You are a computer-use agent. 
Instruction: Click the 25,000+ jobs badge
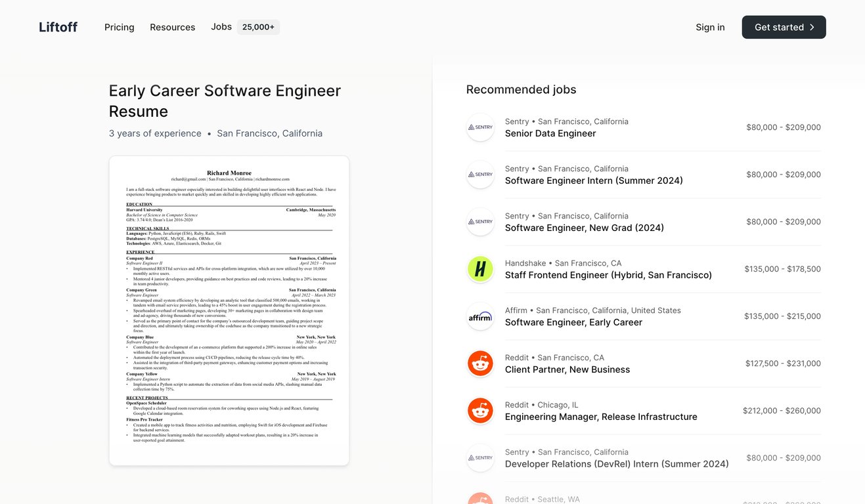258,27
